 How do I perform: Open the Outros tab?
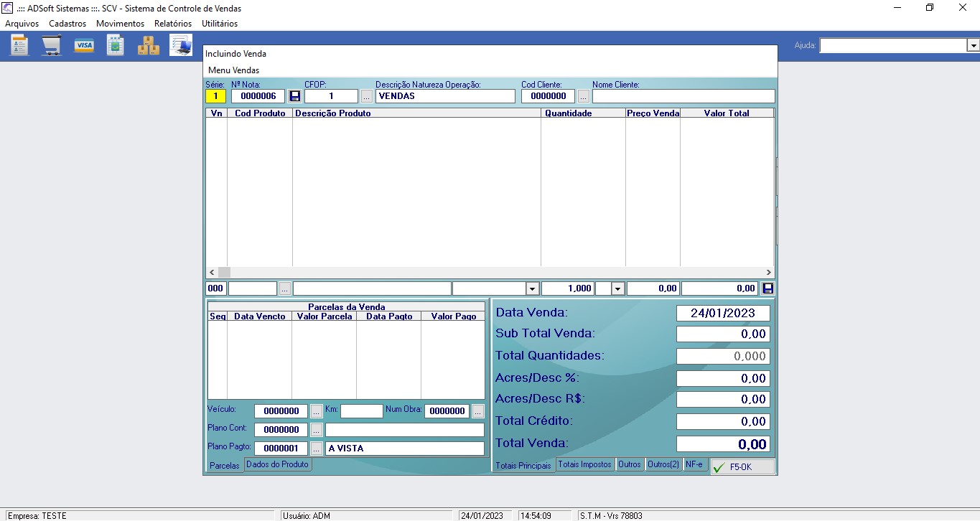click(x=630, y=464)
